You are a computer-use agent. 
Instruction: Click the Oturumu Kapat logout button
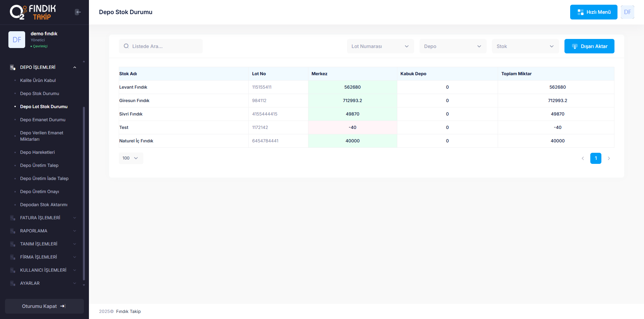(x=44, y=306)
